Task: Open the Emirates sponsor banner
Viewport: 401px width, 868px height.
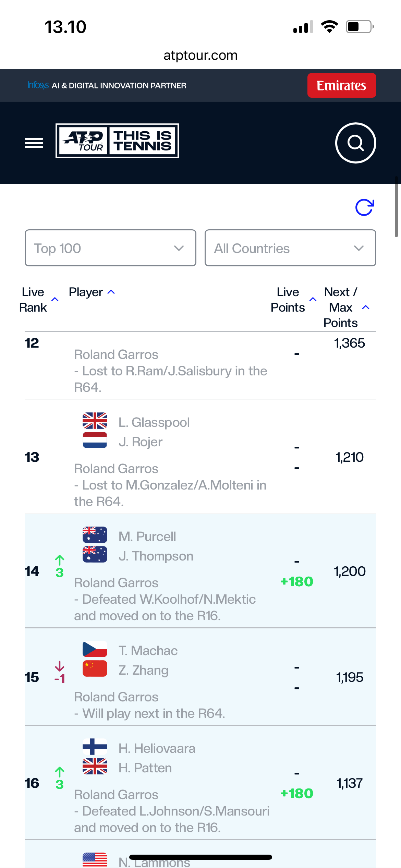Action: 342,85
